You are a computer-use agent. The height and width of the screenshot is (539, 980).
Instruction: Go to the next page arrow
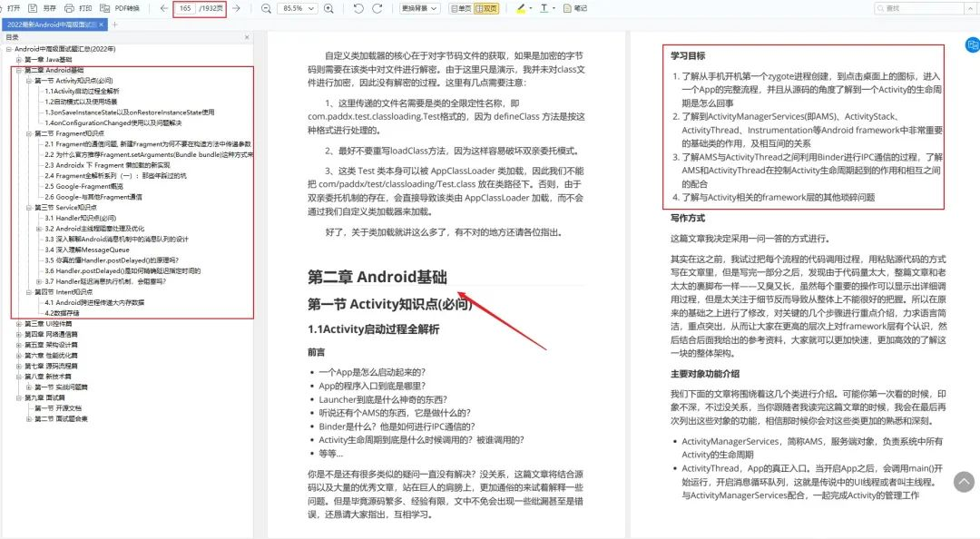236,8
